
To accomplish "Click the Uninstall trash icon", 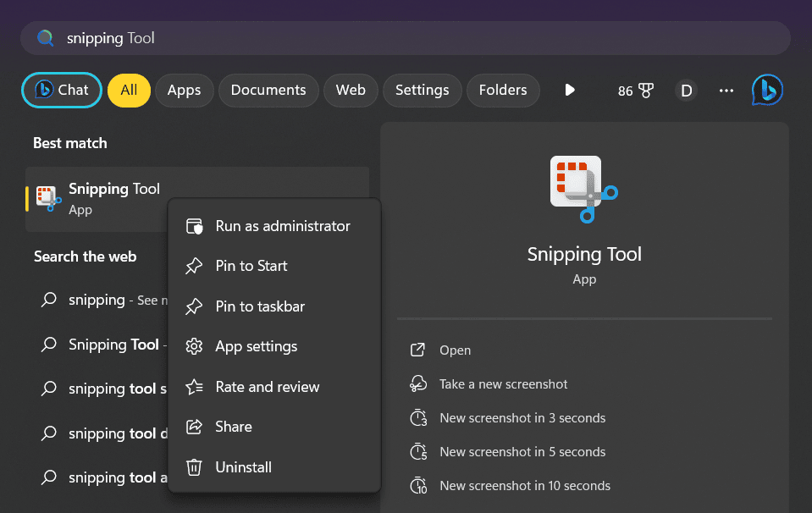I will click(x=195, y=467).
